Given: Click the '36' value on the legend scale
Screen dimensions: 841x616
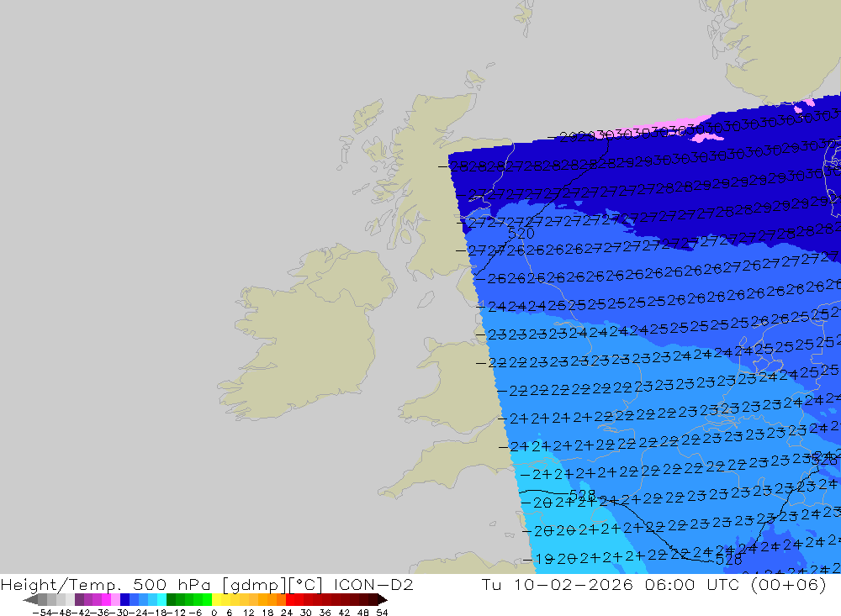Looking at the screenshot, I should click(325, 613).
